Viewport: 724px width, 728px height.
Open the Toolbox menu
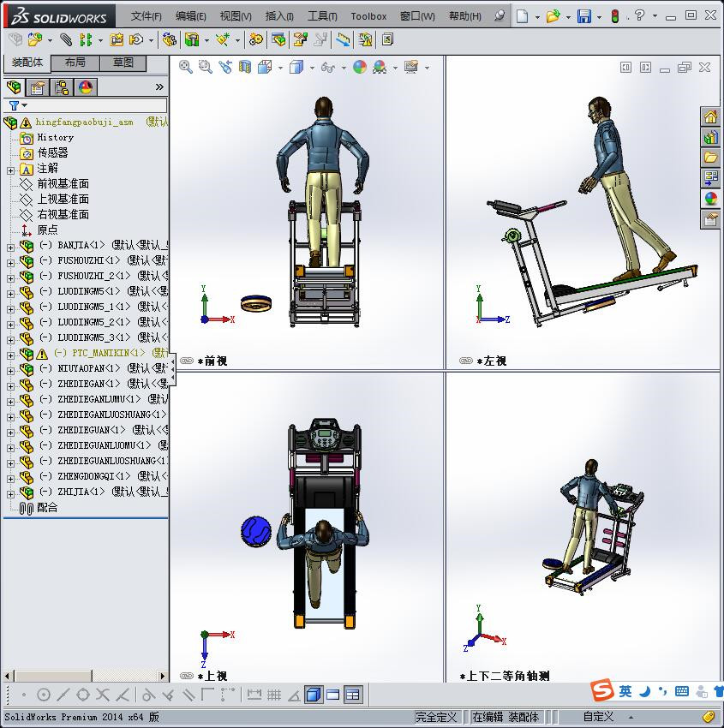pyautogui.click(x=368, y=16)
